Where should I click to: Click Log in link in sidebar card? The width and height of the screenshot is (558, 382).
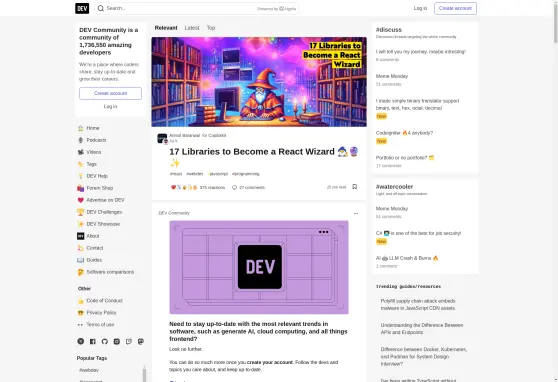click(x=110, y=106)
